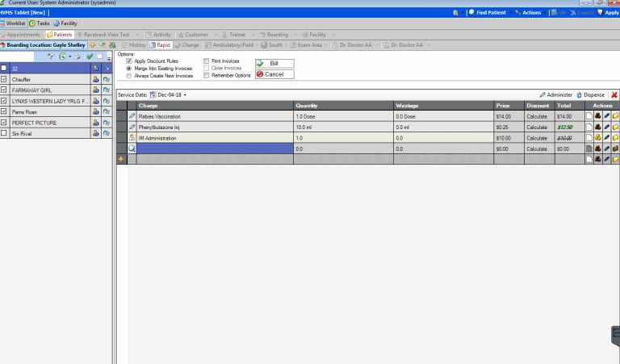Switch to the History tab
Screen dimensions: 620x364
coord(134,45)
